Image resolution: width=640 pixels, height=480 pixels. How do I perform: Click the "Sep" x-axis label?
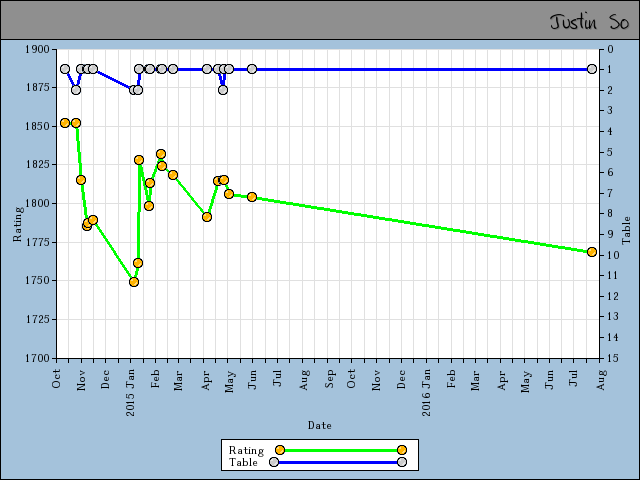(330, 379)
